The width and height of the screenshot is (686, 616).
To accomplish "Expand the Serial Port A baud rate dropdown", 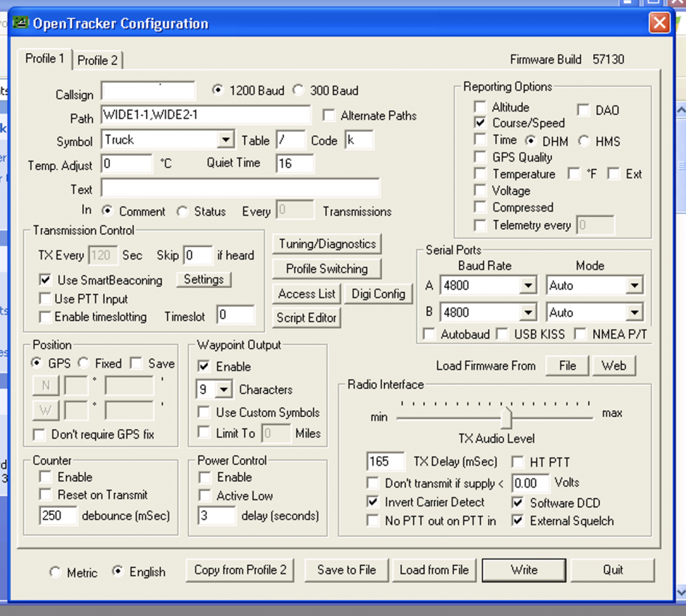I will pyautogui.click(x=528, y=286).
